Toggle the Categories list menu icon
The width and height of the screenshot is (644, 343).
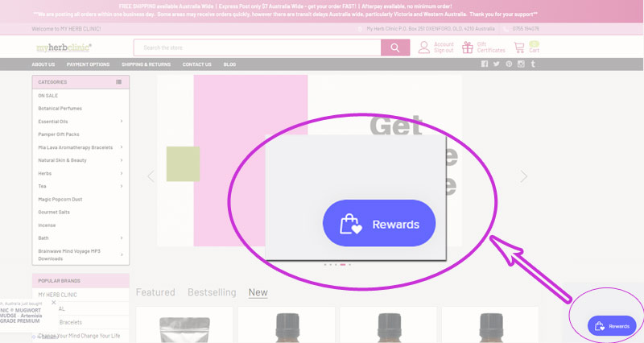(x=118, y=82)
